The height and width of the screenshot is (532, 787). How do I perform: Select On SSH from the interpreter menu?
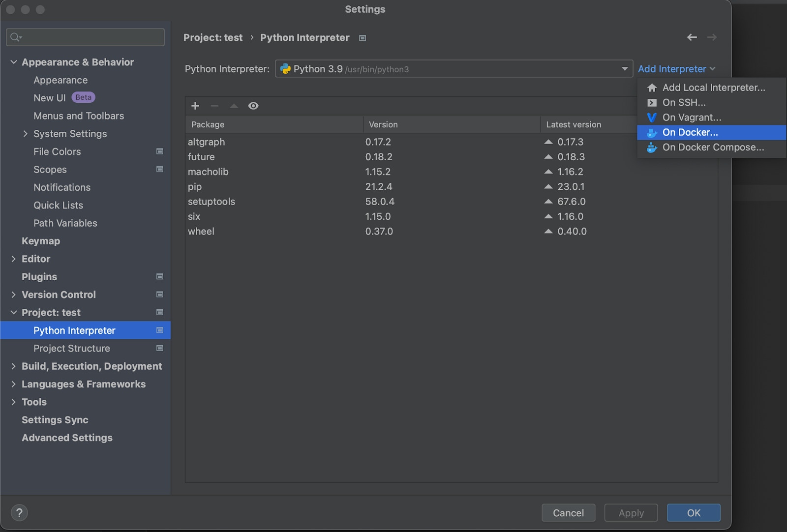684,102
